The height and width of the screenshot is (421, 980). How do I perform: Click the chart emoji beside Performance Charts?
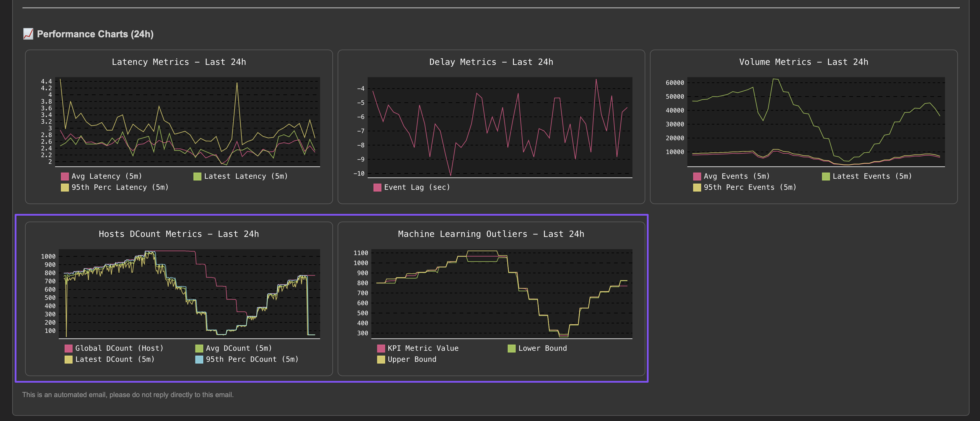click(28, 34)
